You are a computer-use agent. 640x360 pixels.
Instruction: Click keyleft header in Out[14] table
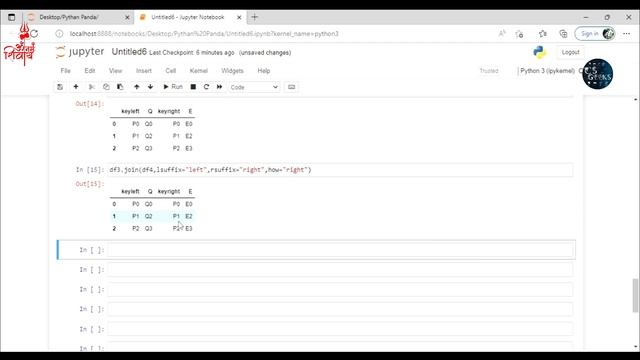[x=130, y=111]
